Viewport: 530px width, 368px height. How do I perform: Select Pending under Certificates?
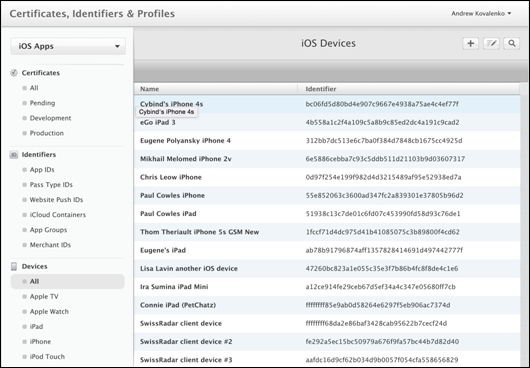pos(42,103)
